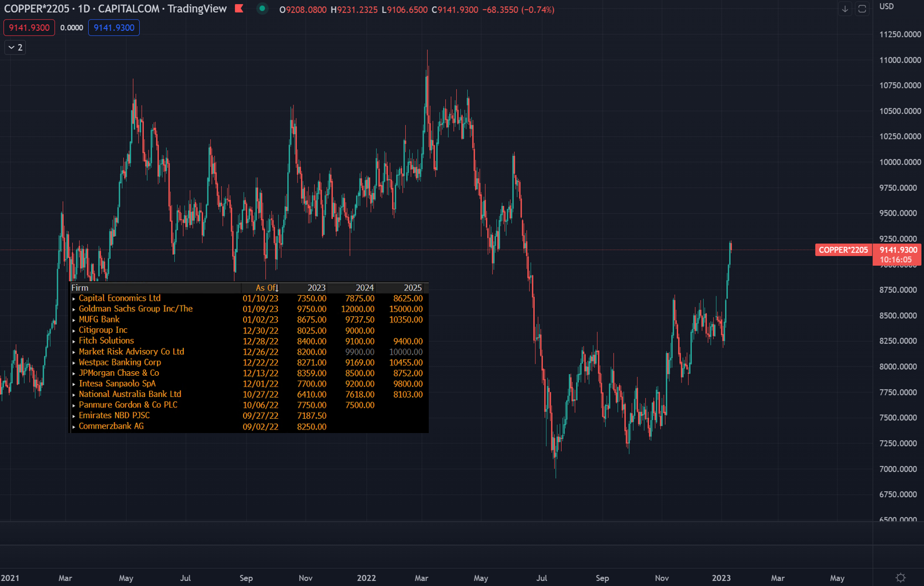Image resolution: width=924 pixels, height=586 pixels.
Task: Select the Citigroup Inc firm name
Action: [x=103, y=330]
